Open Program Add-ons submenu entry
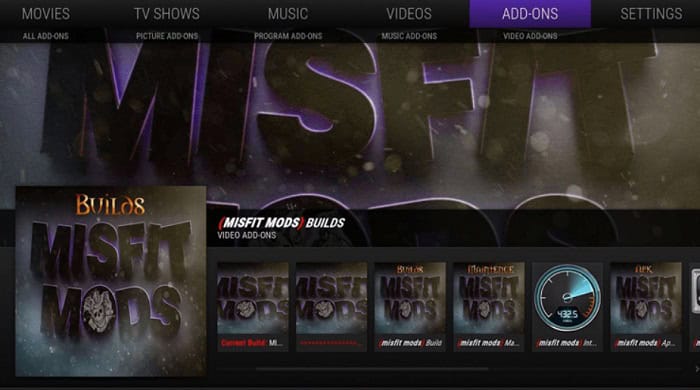 pos(288,36)
